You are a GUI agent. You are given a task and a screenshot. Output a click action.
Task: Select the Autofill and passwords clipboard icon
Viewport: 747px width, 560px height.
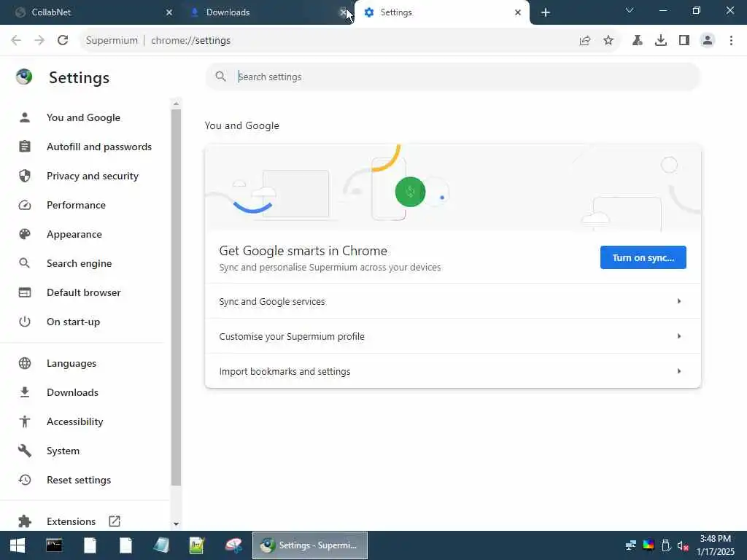coord(25,146)
